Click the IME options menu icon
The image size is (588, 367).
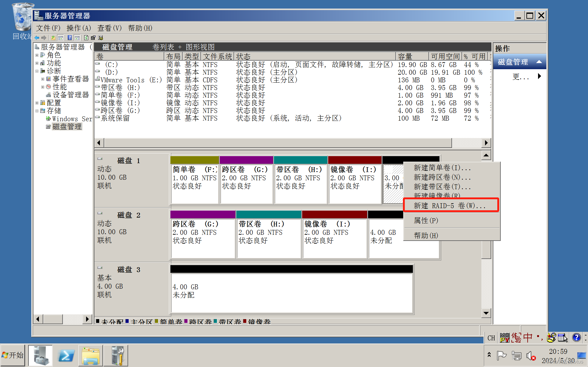[563, 338]
